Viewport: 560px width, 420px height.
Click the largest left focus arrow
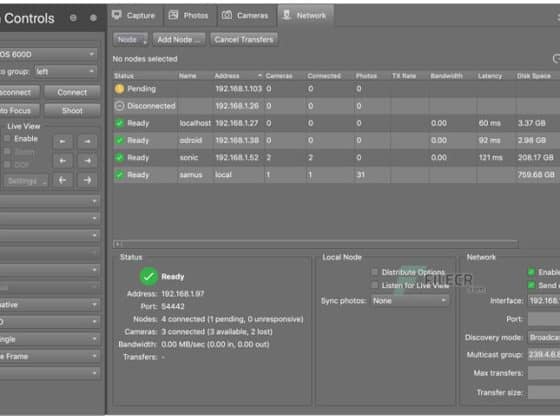63,180
